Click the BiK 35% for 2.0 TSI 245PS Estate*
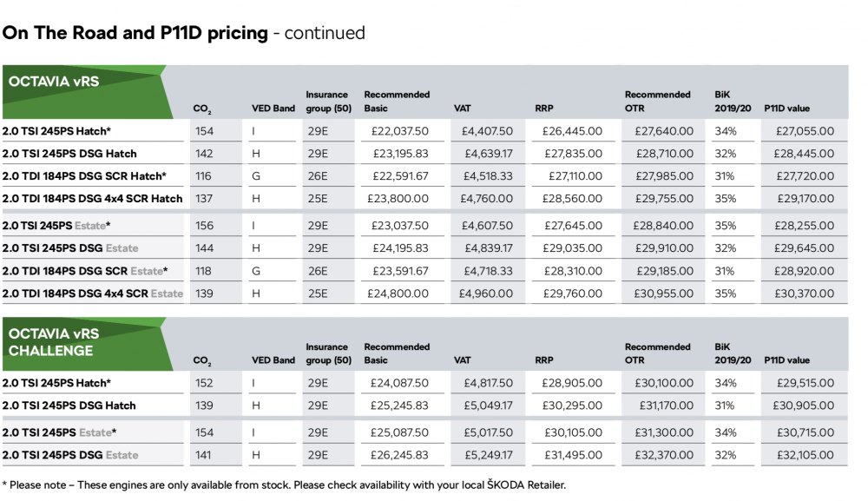The width and height of the screenshot is (868, 501). tap(725, 226)
